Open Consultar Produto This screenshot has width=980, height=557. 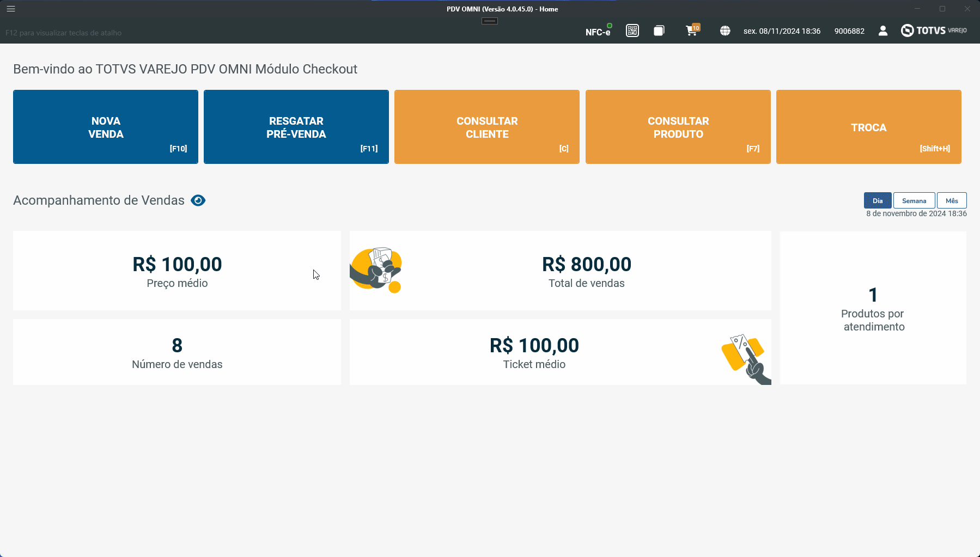(678, 127)
